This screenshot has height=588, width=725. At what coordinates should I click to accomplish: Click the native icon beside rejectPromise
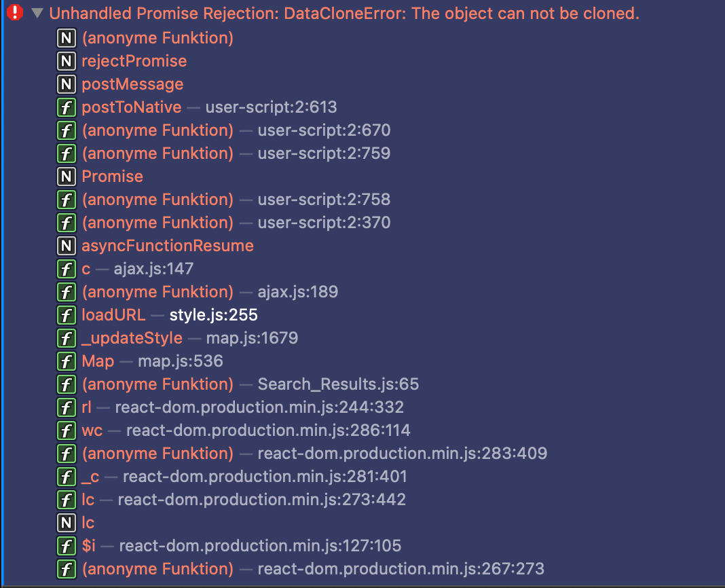tap(66, 61)
